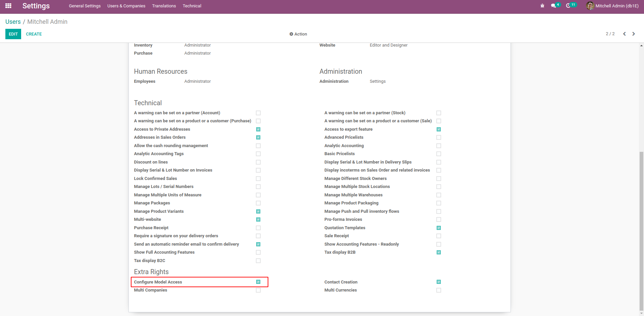Click Mitchell Admin breadcrumb title
The width and height of the screenshot is (644, 316).
[47, 22]
